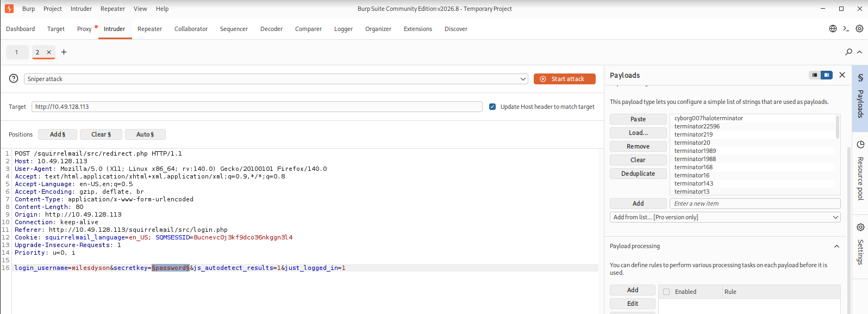Open the Project menu
The width and height of the screenshot is (868, 314).
click(53, 9)
